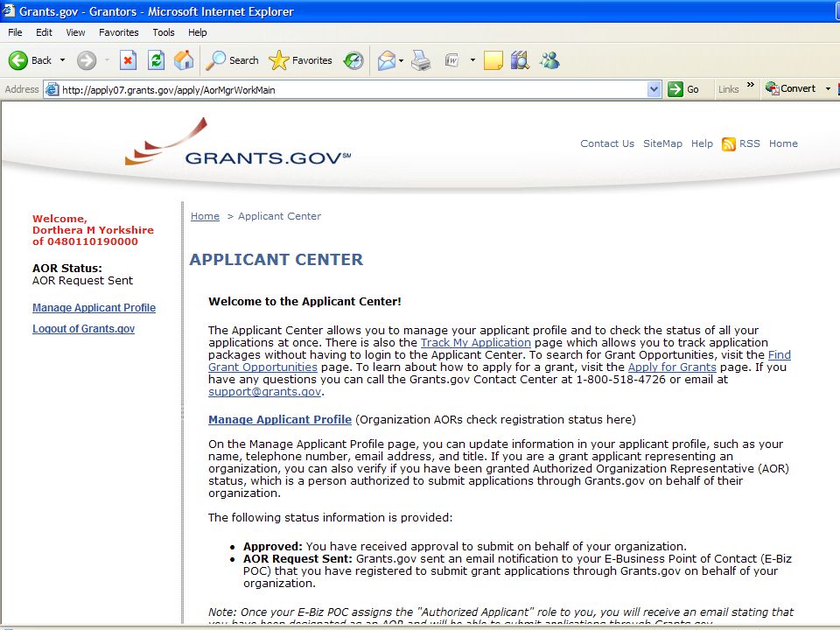Click the page icon in the Address bar
The height and width of the screenshot is (630, 840).
click(52, 89)
